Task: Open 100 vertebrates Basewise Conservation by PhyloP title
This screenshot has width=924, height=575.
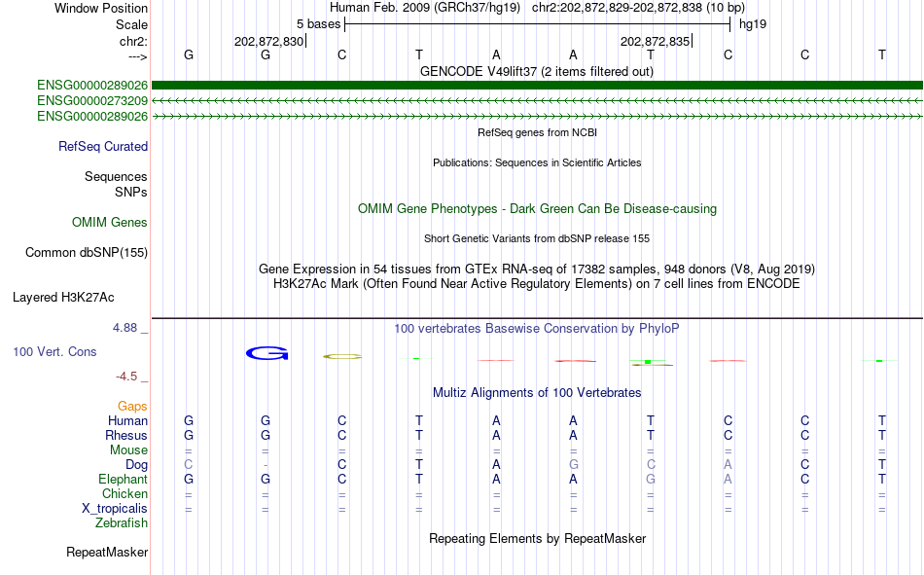Action: coord(537,329)
